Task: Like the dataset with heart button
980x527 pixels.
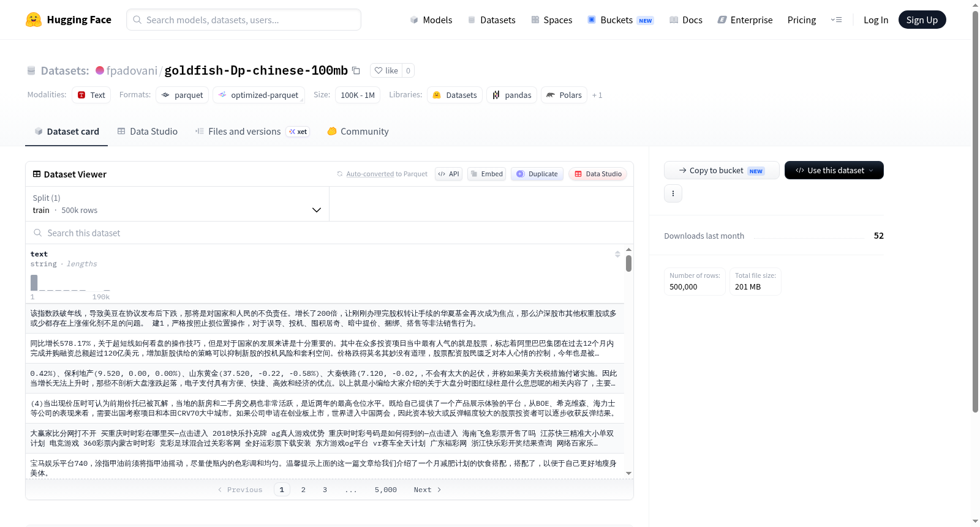Action: point(386,70)
